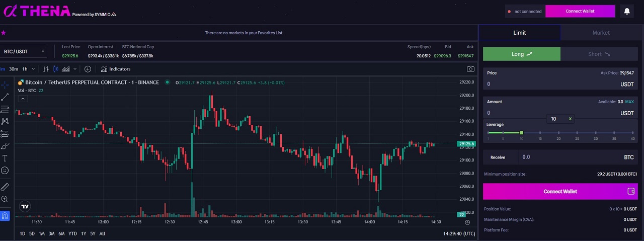
Task: Click the UTC time 14:29:40 display
Action: tap(459, 233)
